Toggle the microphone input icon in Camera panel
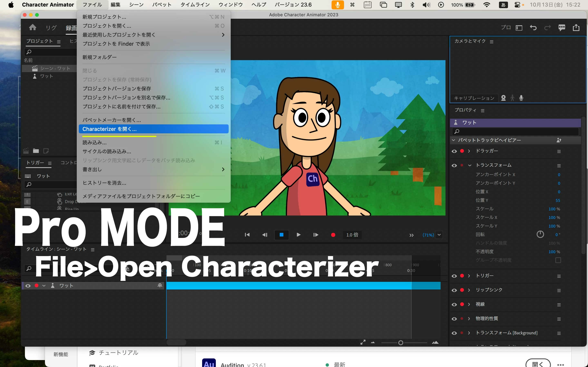The image size is (588, 367). [521, 98]
